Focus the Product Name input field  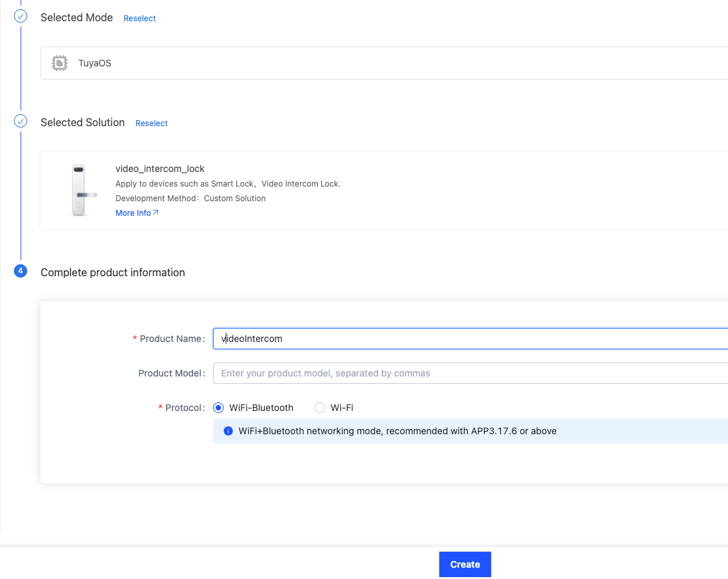[465, 339]
